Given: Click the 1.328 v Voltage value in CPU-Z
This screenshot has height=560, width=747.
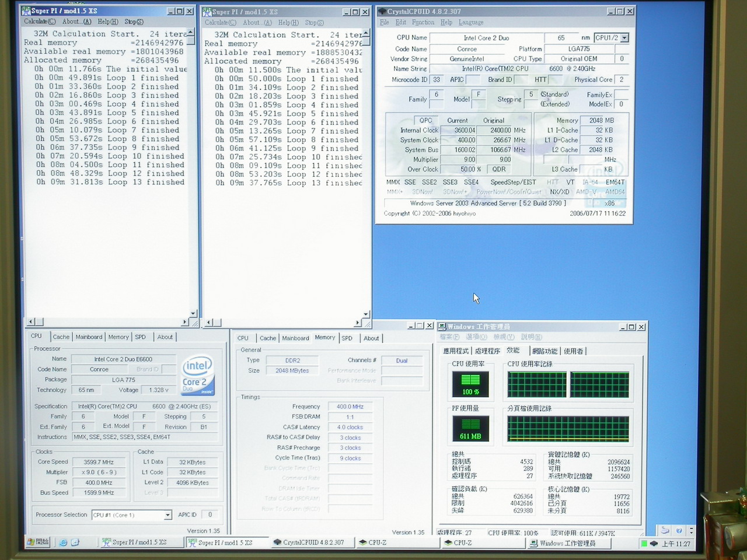Looking at the screenshot, I should pyautogui.click(x=158, y=390).
